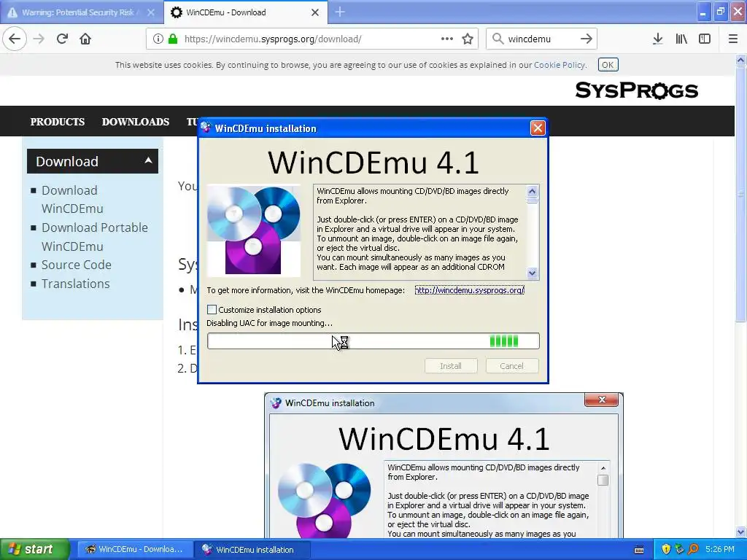Viewport: 747px width, 560px height.
Task: Click the installer title bar disc icon
Action: tap(206, 128)
